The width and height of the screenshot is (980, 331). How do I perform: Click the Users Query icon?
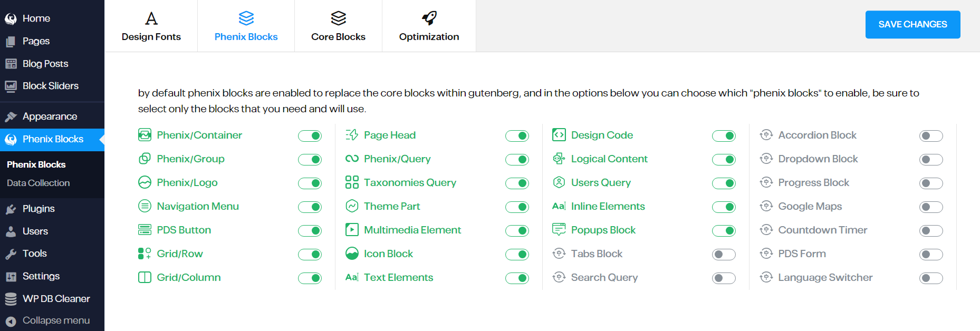click(559, 182)
